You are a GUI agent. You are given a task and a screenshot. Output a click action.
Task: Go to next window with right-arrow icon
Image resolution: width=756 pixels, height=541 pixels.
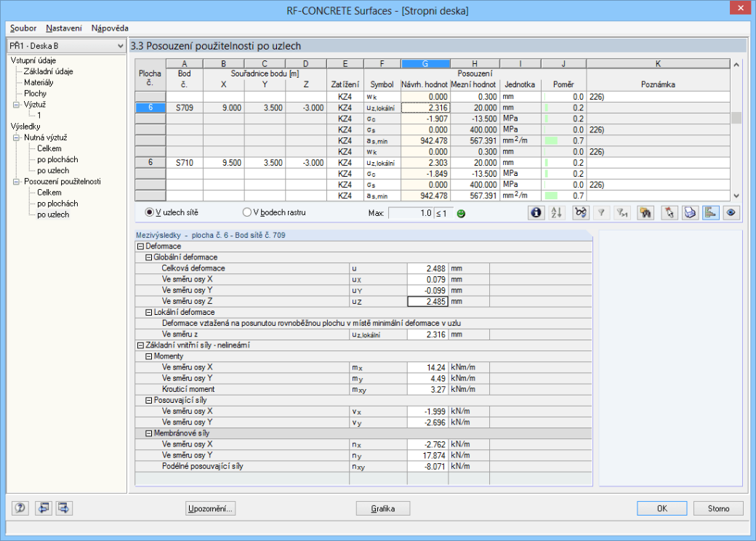tap(64, 508)
